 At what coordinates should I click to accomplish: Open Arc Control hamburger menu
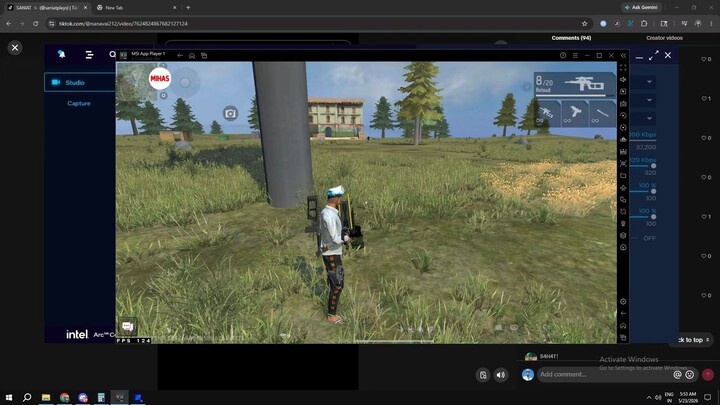tap(89, 55)
